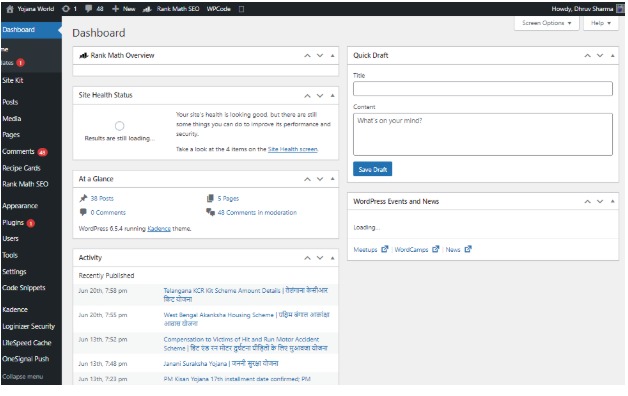Move WordPress Events and News widget down

(600, 201)
